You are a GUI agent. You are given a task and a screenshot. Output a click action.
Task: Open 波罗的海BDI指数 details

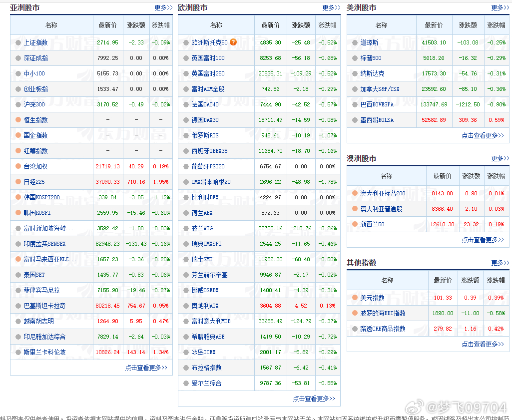click(x=383, y=313)
